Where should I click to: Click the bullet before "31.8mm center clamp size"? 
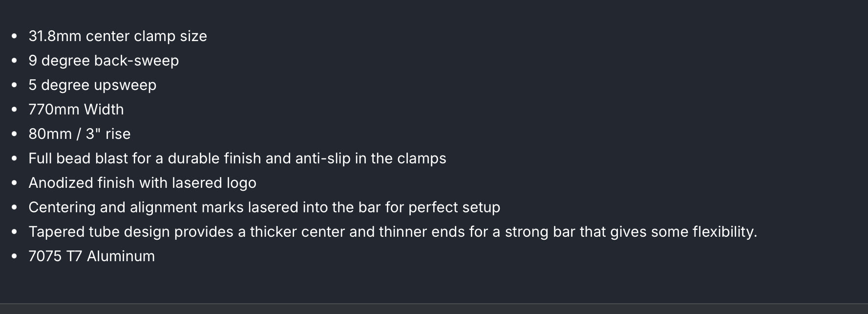coord(14,36)
